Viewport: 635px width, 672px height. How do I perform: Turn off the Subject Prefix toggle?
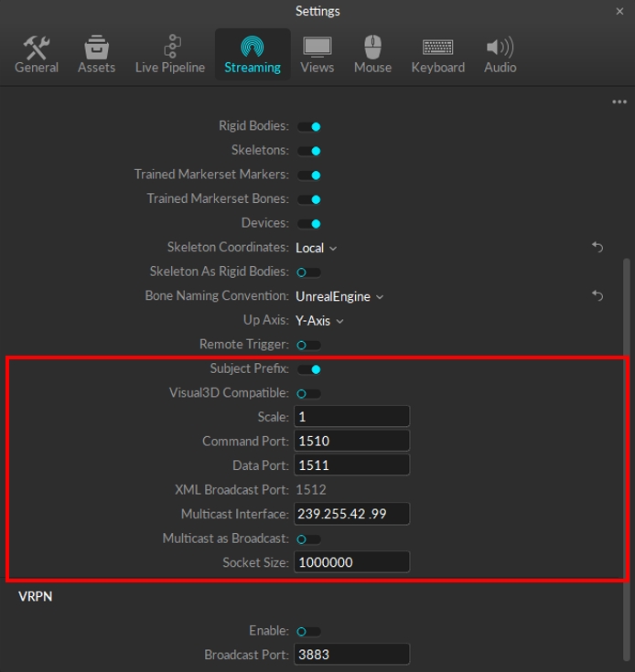pyautogui.click(x=308, y=369)
